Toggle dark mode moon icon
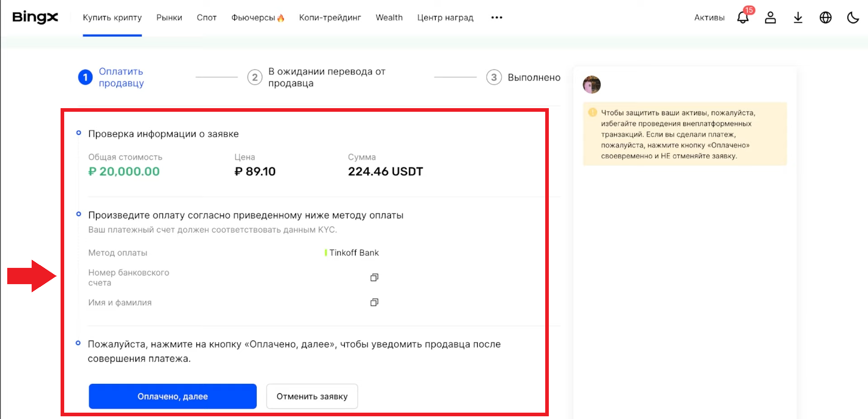The image size is (868, 419). [x=853, y=18]
